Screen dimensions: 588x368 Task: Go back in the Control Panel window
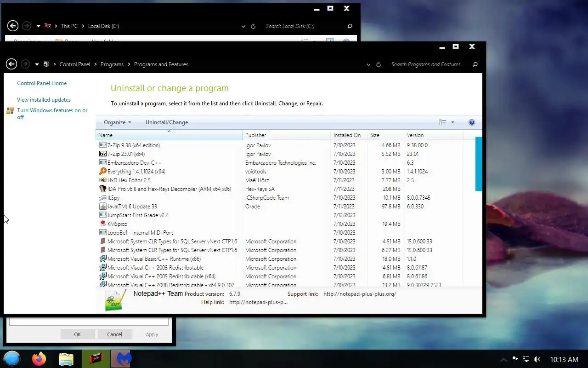(x=11, y=64)
